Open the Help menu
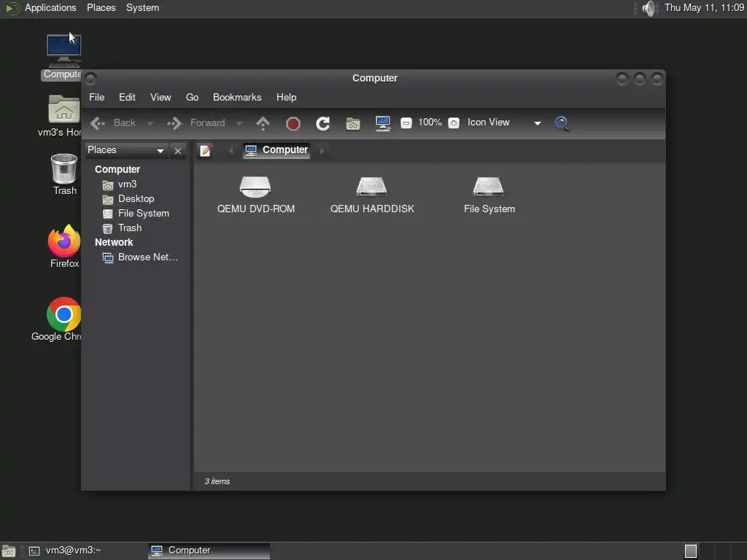Viewport: 747px width, 560px height. pos(286,97)
